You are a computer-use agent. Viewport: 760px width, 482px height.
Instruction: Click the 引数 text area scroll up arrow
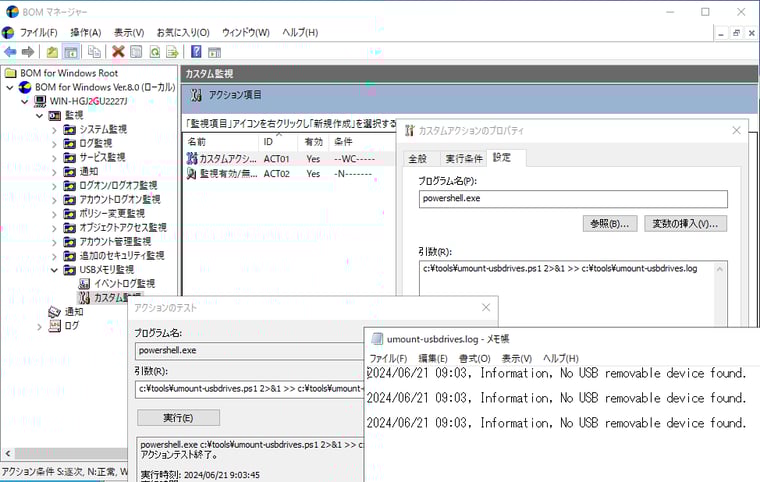pyautogui.click(x=720, y=269)
